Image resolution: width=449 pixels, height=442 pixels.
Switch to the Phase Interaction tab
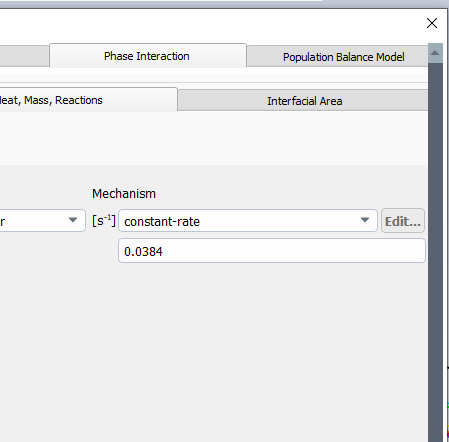click(x=148, y=56)
